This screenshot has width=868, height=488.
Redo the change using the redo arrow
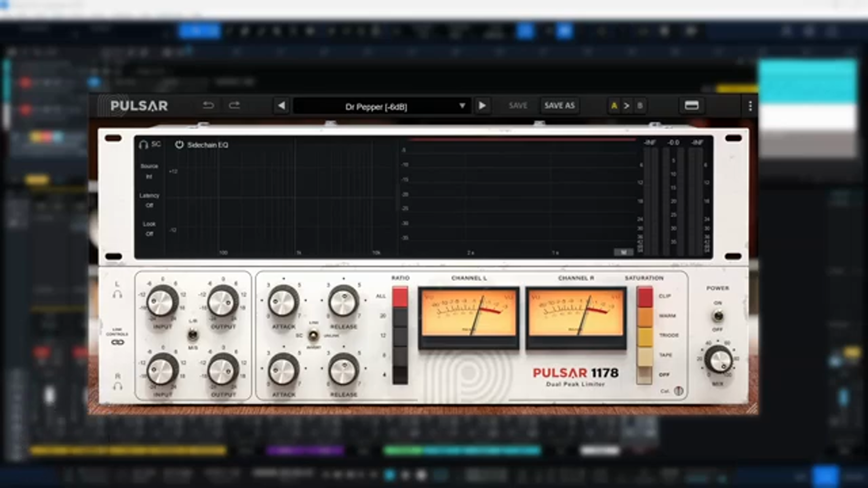(x=234, y=105)
